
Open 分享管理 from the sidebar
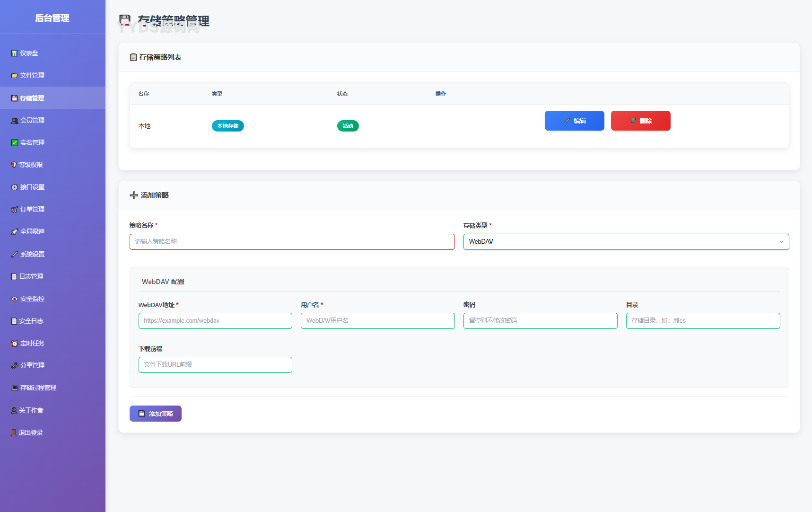(x=32, y=365)
